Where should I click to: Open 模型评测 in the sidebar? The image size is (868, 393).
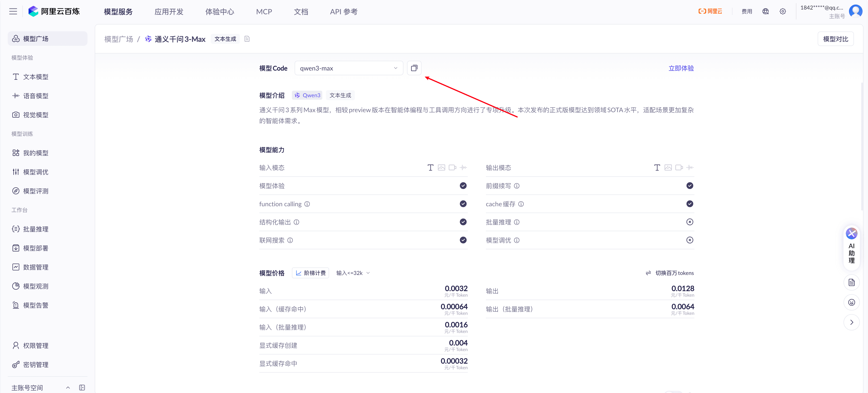tap(36, 191)
